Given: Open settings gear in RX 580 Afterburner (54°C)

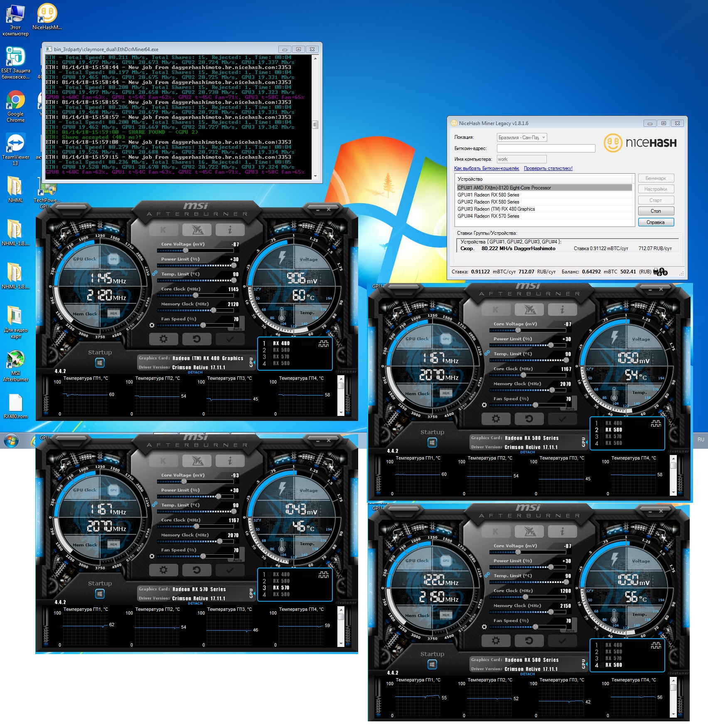Looking at the screenshot, I should tap(496, 419).
